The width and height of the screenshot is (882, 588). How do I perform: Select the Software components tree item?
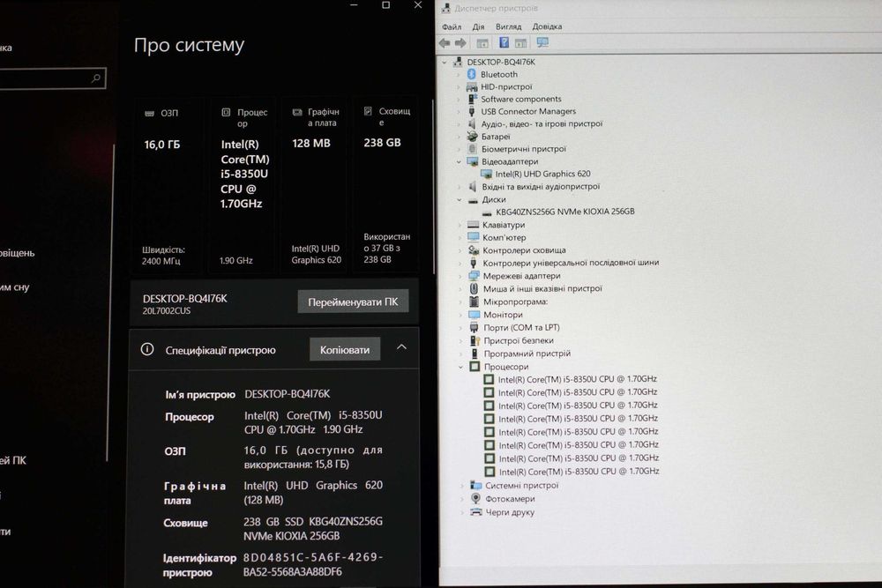(x=521, y=99)
